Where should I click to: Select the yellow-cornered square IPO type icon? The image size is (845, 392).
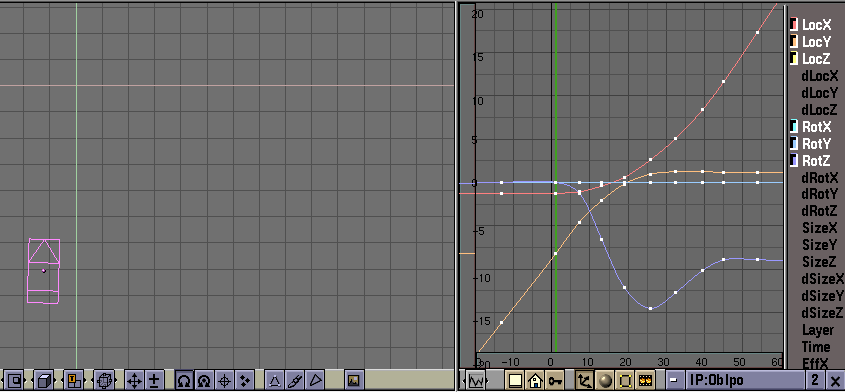coord(625,381)
